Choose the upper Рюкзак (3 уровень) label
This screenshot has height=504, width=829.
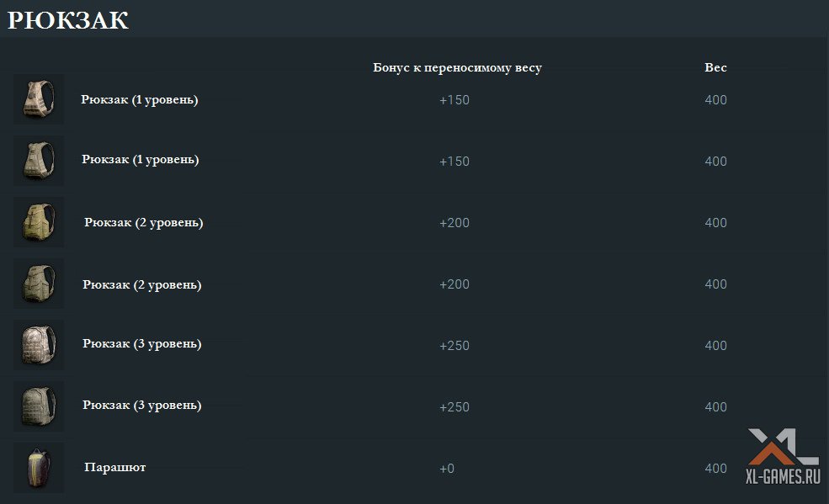[x=142, y=343]
